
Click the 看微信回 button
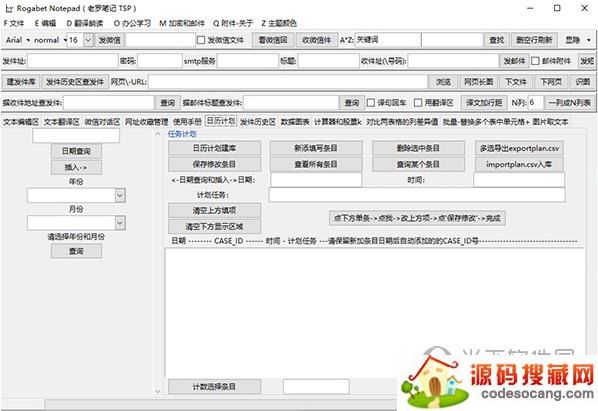click(x=273, y=40)
